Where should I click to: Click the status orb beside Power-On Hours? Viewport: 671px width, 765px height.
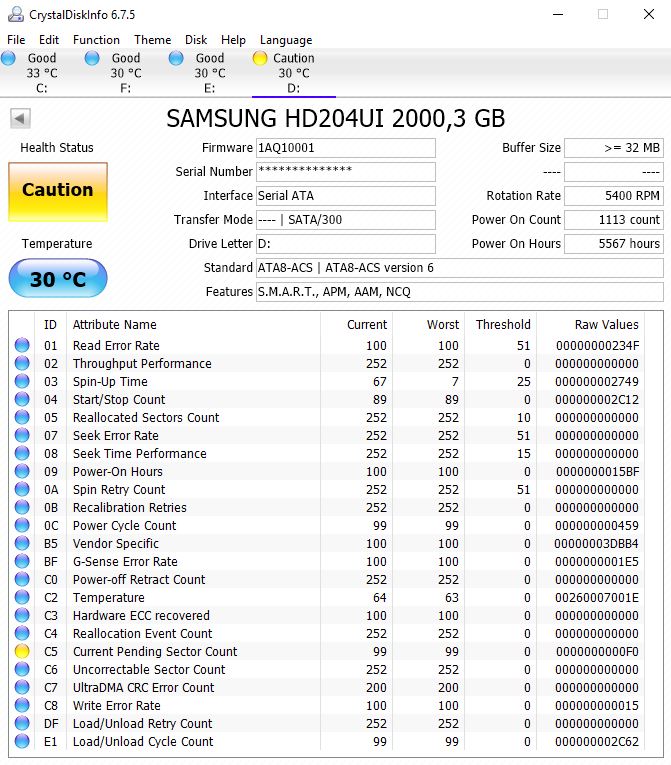click(22, 471)
